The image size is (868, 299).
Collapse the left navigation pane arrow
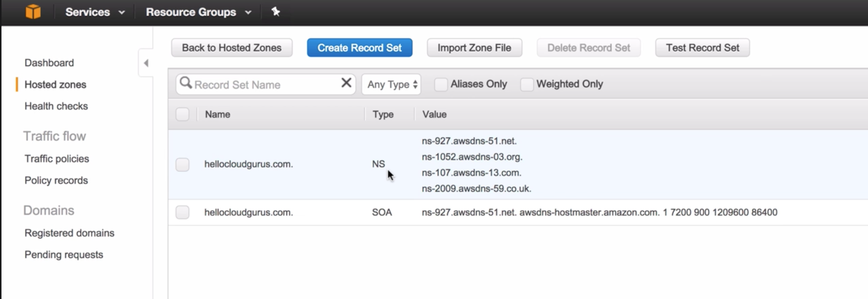pos(146,63)
